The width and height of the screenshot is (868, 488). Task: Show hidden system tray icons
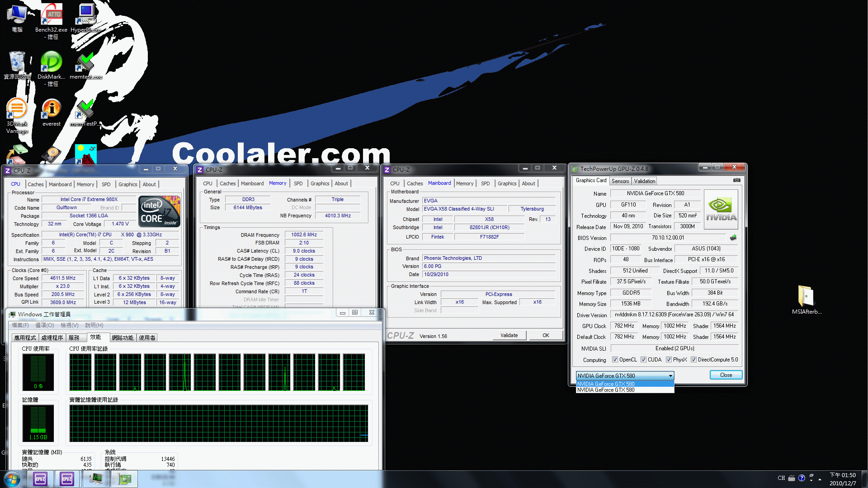(820, 479)
